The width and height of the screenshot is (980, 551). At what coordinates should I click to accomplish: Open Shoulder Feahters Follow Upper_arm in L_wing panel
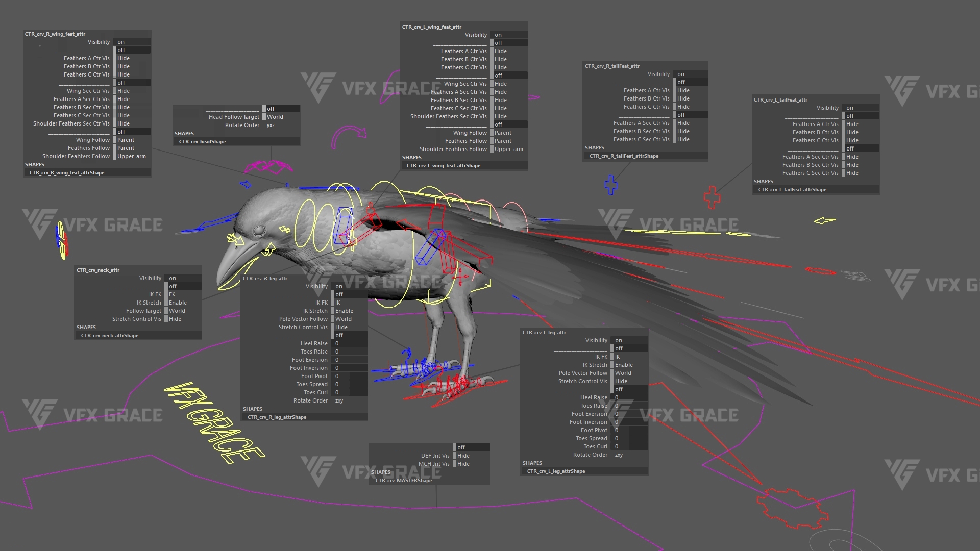(x=510, y=149)
